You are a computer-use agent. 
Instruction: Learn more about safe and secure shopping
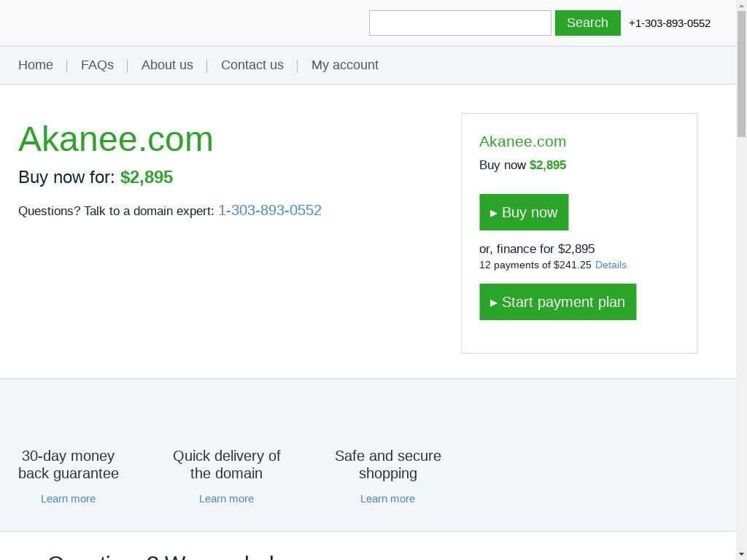[387, 499]
